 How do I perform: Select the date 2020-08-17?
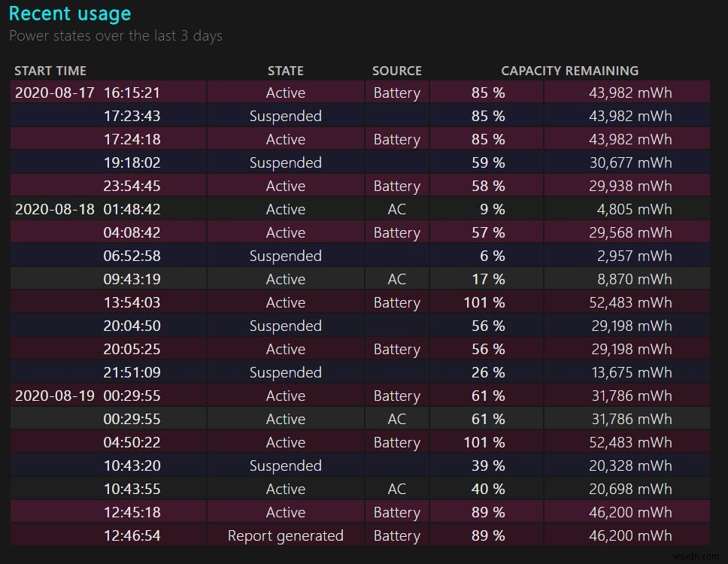(54, 92)
